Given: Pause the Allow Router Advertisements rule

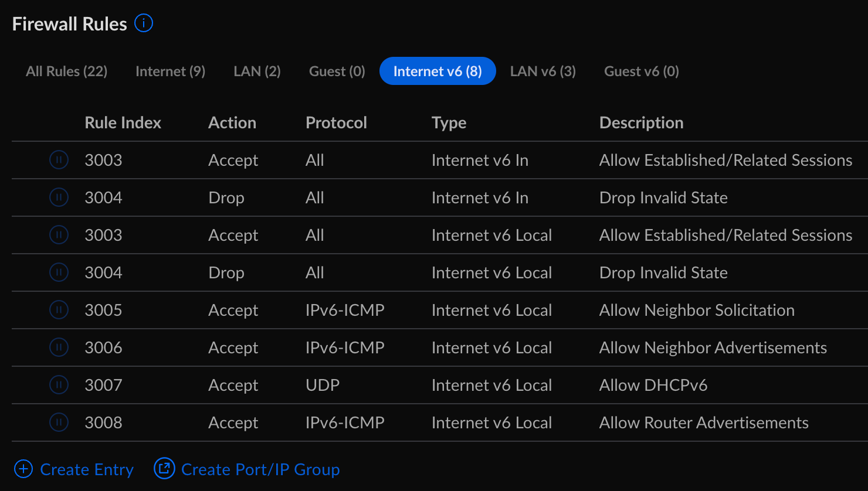Looking at the screenshot, I should pos(59,422).
